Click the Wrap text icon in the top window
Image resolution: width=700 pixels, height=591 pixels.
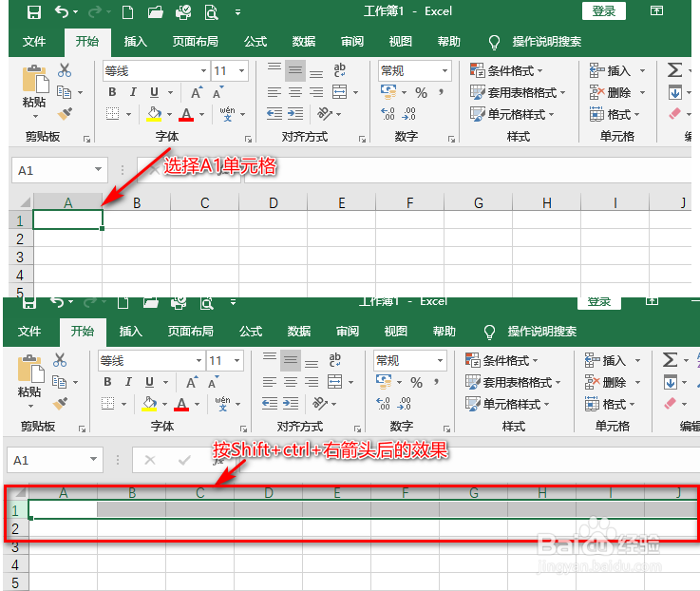339,70
